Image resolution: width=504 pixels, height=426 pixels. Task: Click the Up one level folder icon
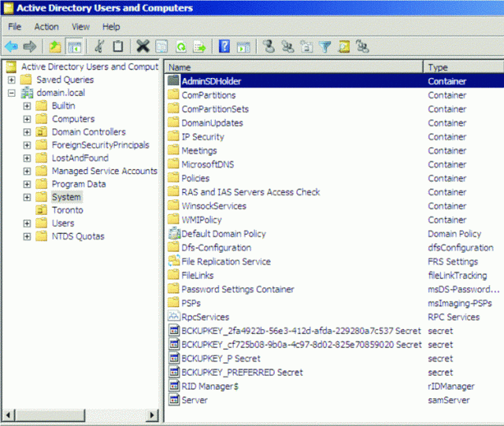click(x=55, y=47)
